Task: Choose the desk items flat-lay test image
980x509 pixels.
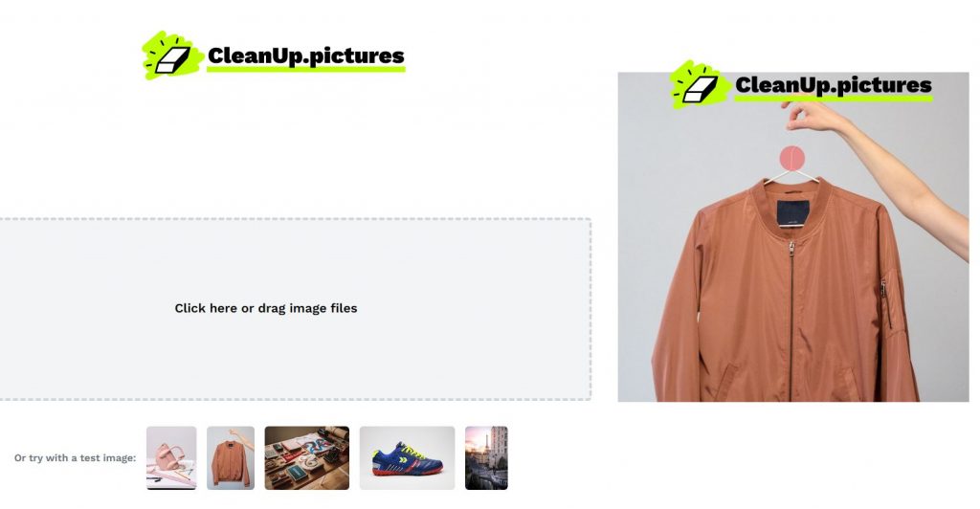Action: coord(307,457)
